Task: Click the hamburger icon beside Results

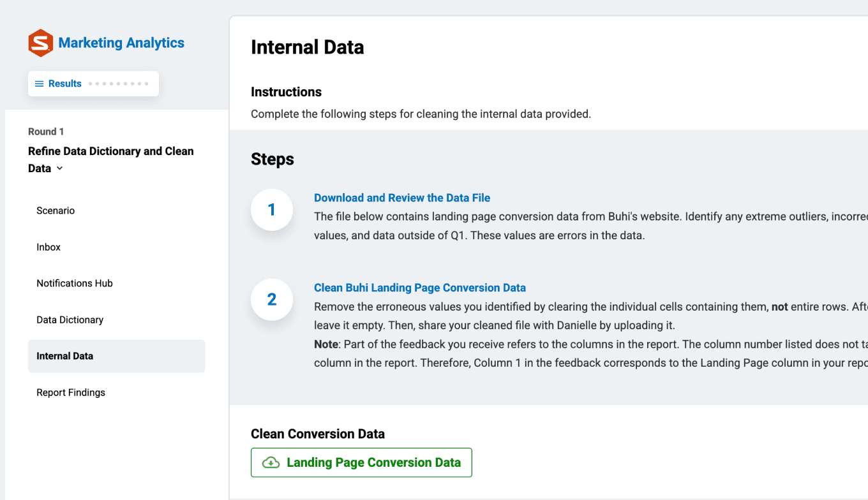Action: coord(39,84)
